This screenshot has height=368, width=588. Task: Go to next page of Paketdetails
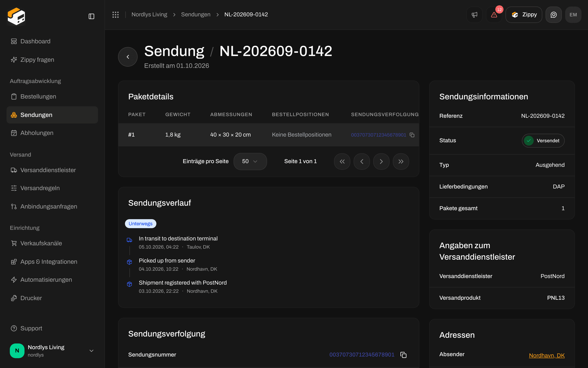(381, 161)
